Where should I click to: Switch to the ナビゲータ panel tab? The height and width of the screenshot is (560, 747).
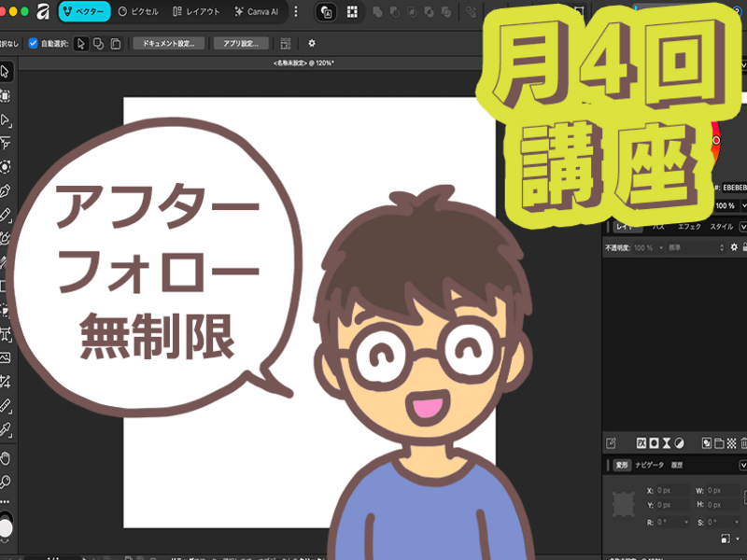649,465
